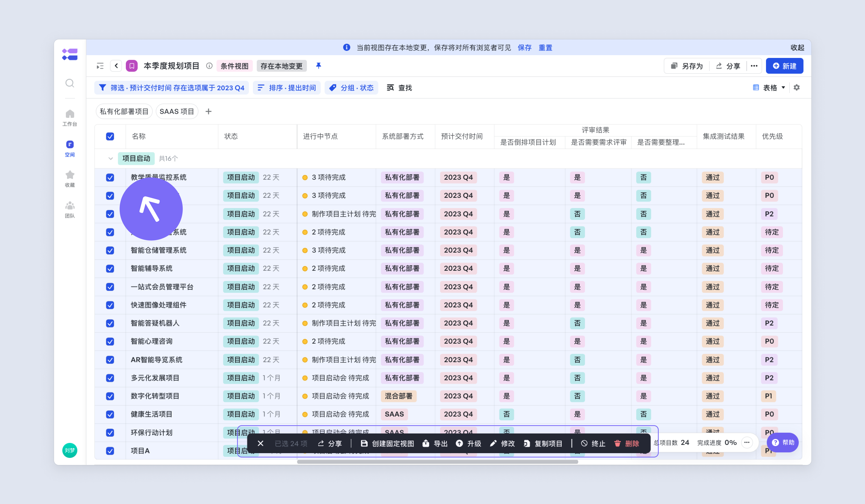The height and width of the screenshot is (504, 865).
Task: Open the 排序·提出时间 sort option
Action: (287, 88)
